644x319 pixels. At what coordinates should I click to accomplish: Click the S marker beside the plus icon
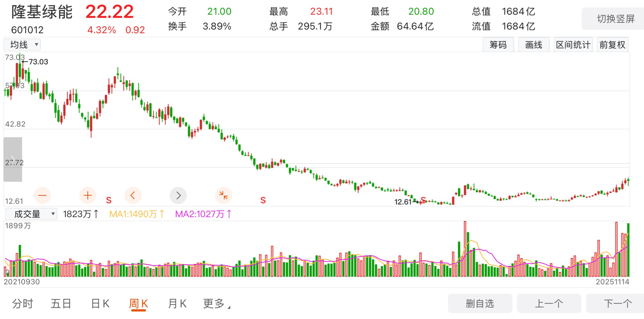point(109,200)
